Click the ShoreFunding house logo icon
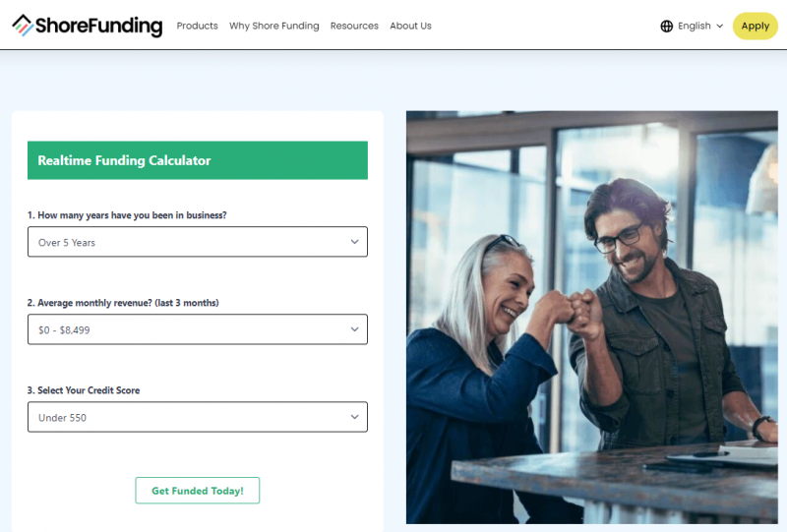 (x=23, y=26)
